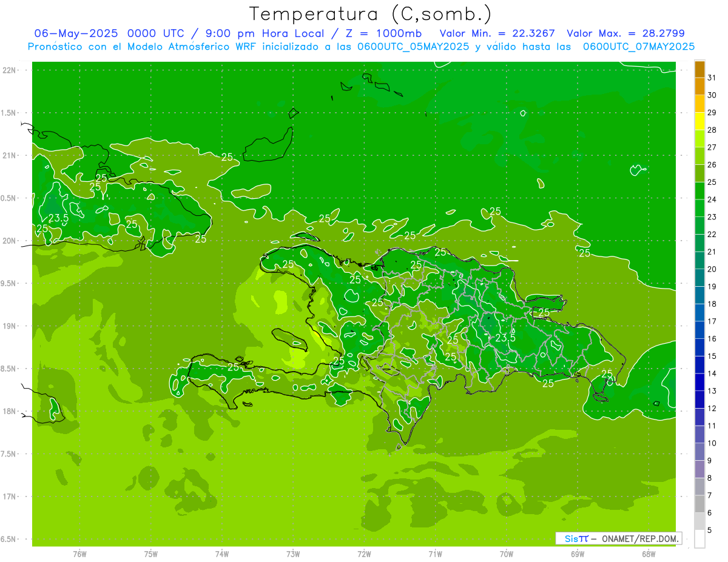Click the 21 value on the color scale

coord(712,252)
